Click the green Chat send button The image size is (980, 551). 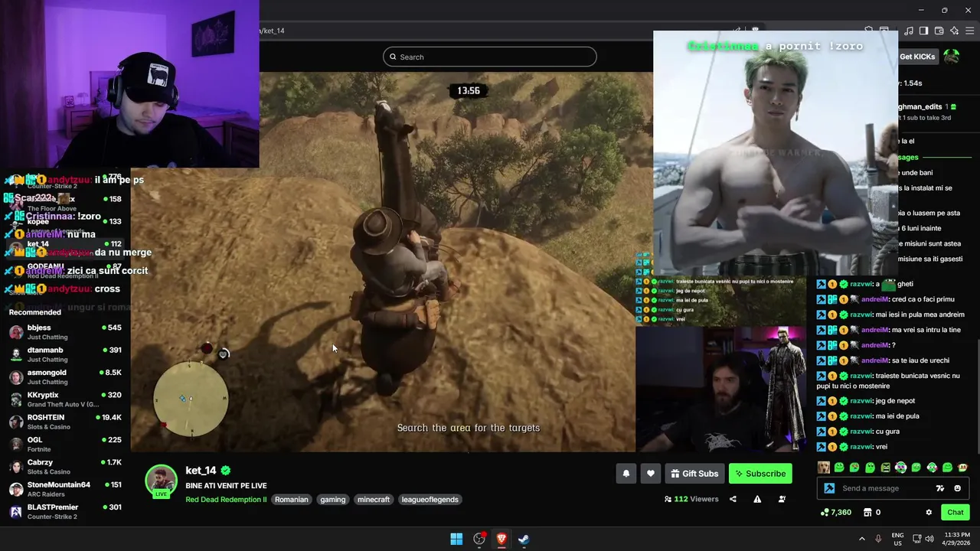[955, 512]
